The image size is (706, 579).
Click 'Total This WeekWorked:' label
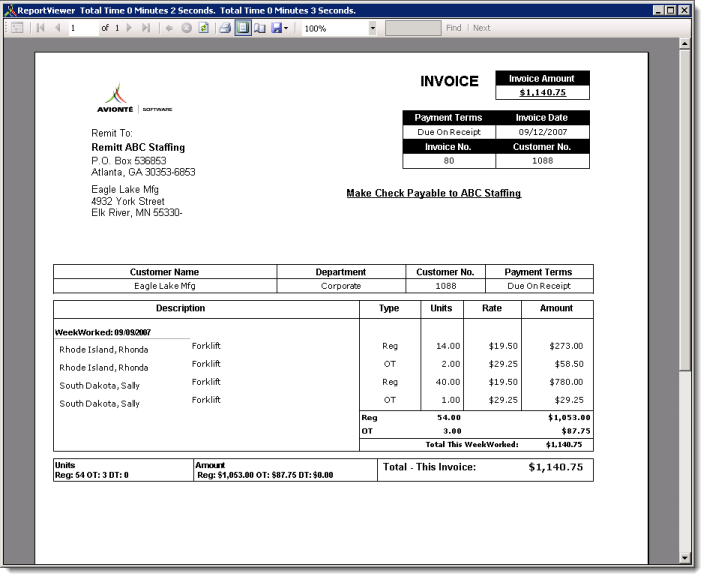(x=472, y=444)
